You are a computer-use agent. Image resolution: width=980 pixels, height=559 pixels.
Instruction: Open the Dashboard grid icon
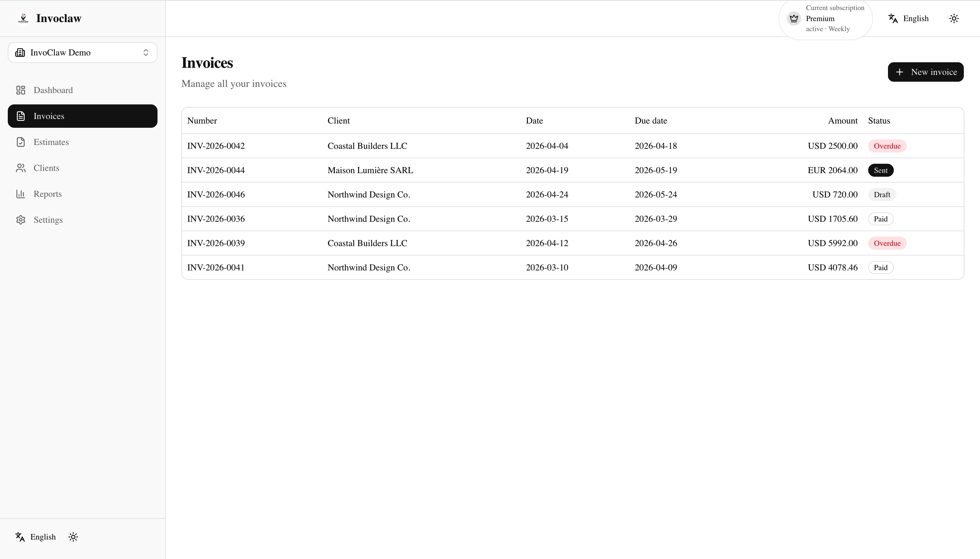(21, 90)
